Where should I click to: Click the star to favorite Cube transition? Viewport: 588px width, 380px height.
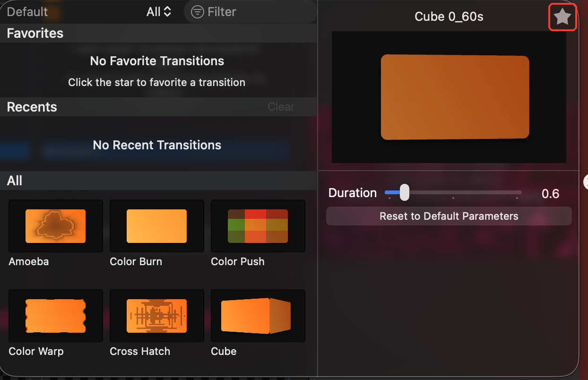(562, 17)
